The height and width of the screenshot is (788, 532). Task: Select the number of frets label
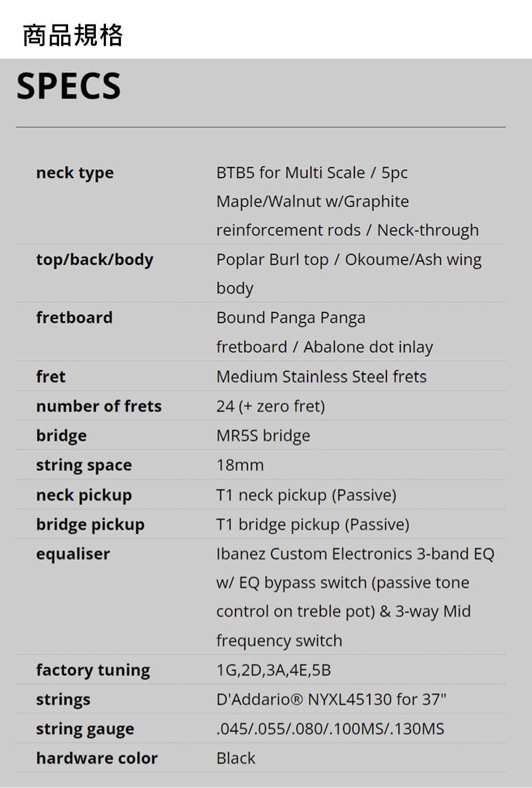pyautogui.click(x=99, y=406)
